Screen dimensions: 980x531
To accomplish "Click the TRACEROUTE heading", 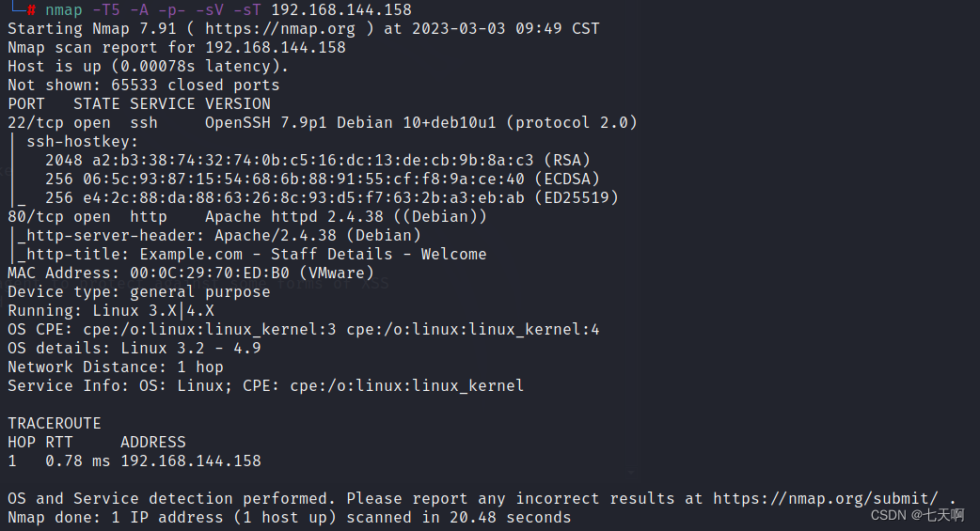I will coord(55,424).
